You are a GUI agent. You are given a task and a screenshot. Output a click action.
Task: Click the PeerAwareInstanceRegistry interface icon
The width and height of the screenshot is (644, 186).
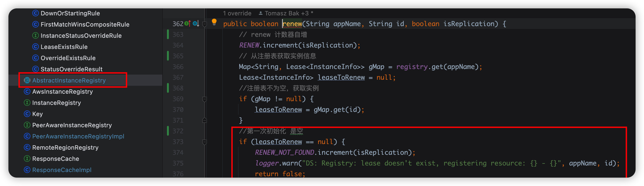click(27, 125)
